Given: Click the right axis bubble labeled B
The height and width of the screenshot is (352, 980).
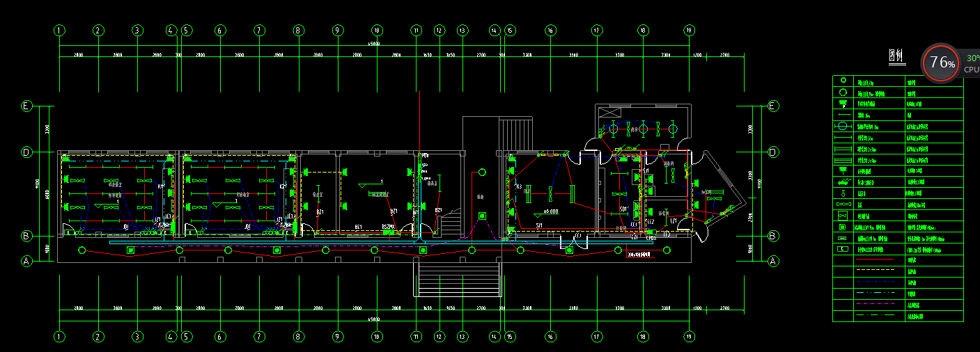Looking at the screenshot, I should coord(772,236).
